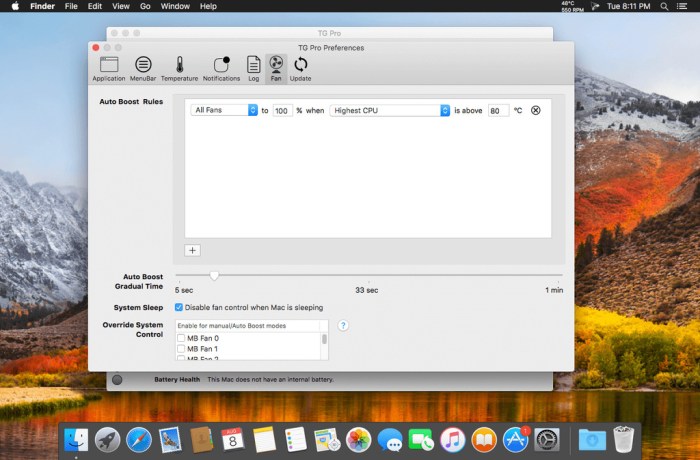Disable fan control when Mac is sleeping
The width and height of the screenshot is (700, 460).
point(179,308)
